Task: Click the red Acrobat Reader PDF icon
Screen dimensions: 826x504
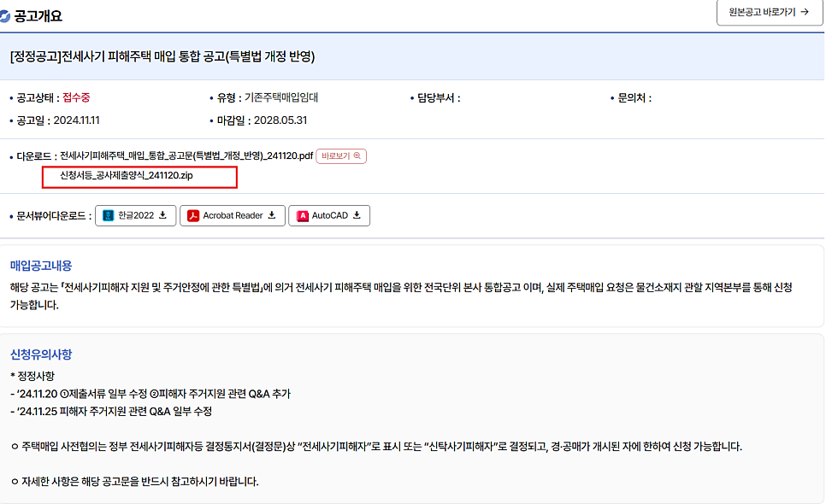Action: [x=193, y=214]
